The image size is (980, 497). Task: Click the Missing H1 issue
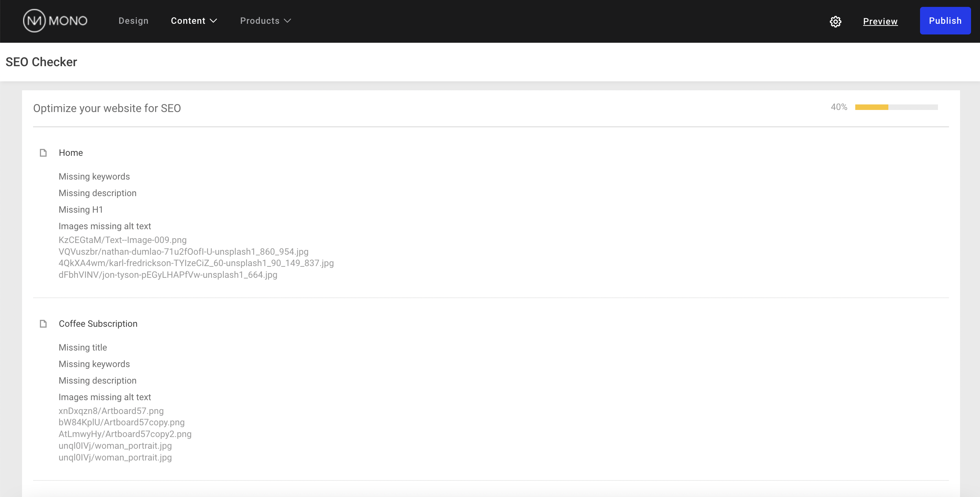click(x=81, y=209)
